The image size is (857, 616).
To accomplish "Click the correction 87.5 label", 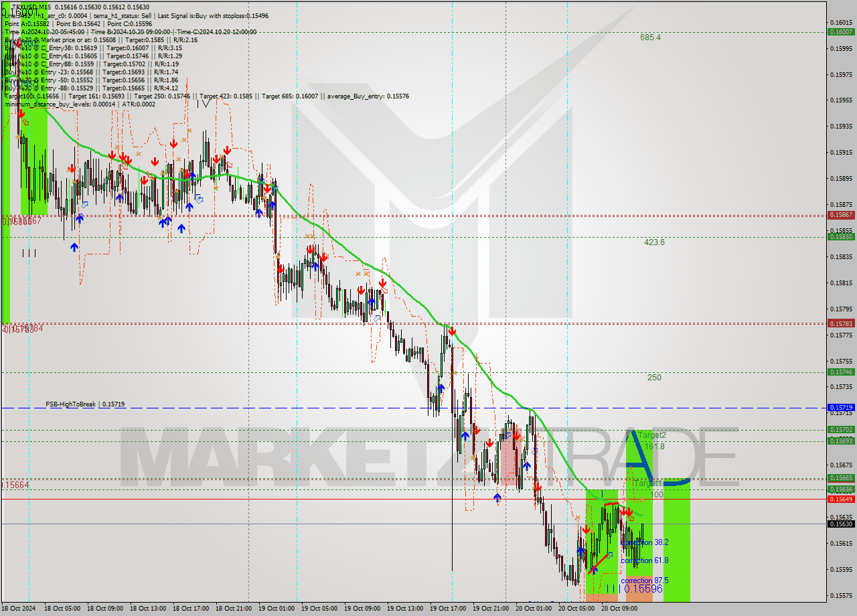I will click(x=645, y=581).
